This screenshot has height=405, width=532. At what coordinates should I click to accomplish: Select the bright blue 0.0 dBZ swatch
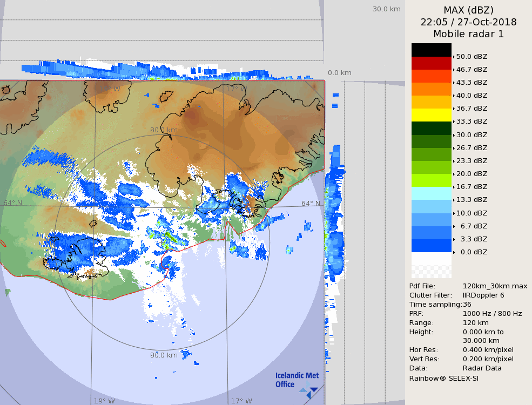(431, 246)
